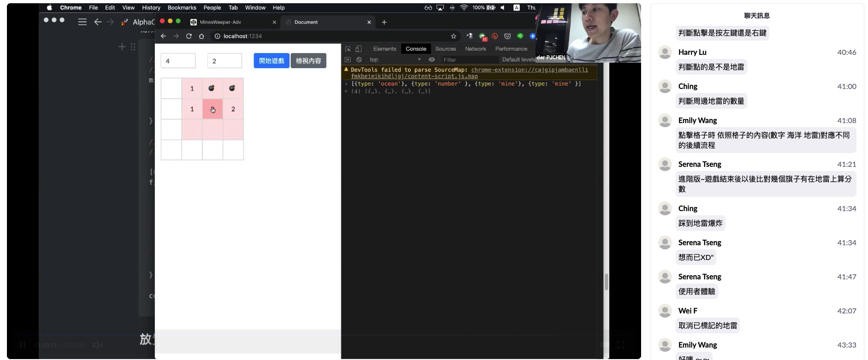Click the input field containing 2

(225, 61)
